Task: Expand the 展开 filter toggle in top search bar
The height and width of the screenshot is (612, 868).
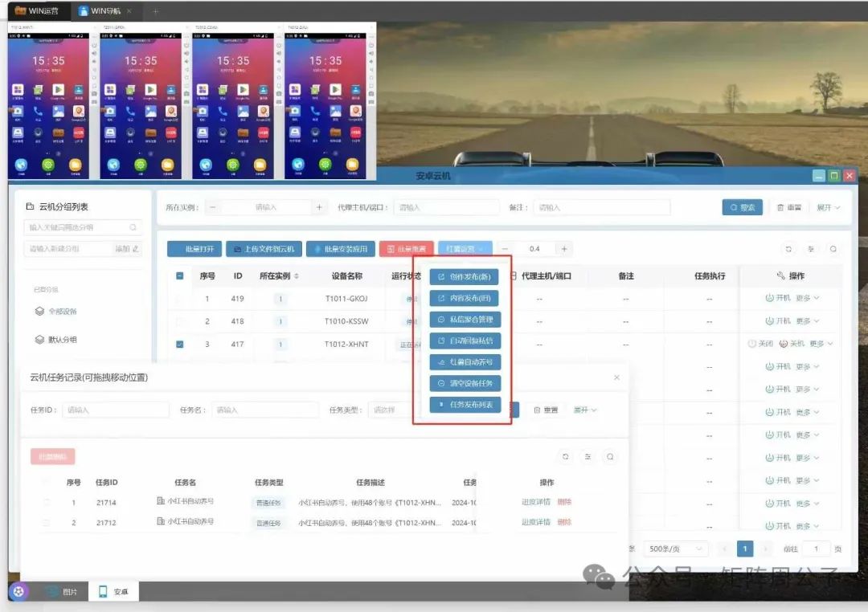Action: pyautogui.click(x=828, y=207)
